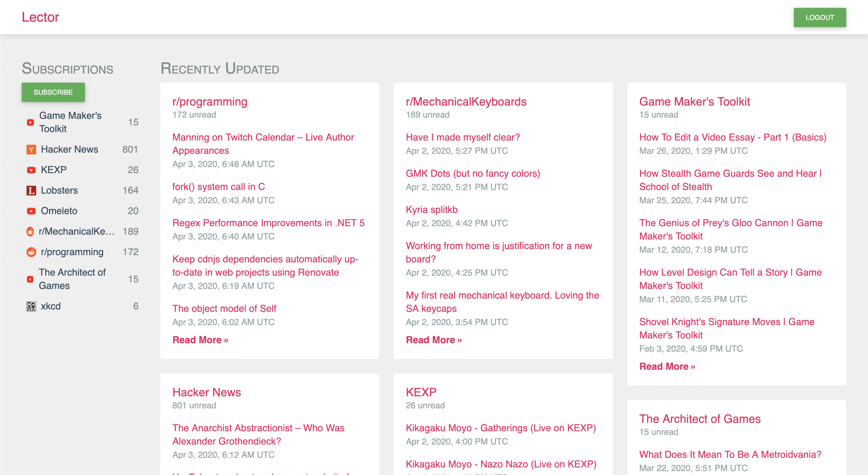Open the Lector home logo link

tap(40, 17)
